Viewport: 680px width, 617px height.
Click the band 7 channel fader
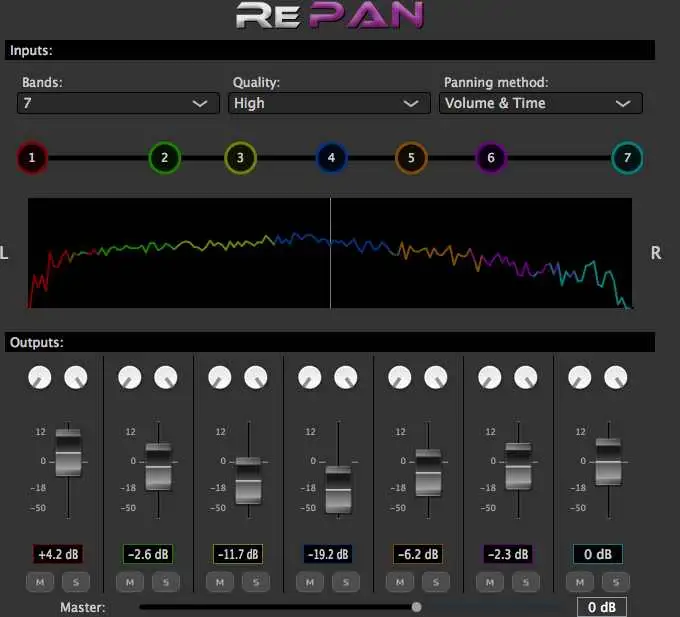tap(608, 462)
